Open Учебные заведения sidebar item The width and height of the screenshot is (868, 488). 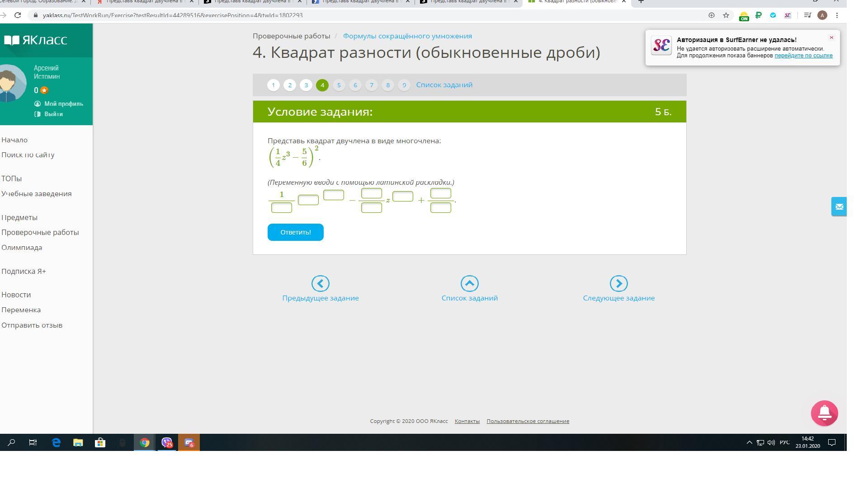point(37,194)
